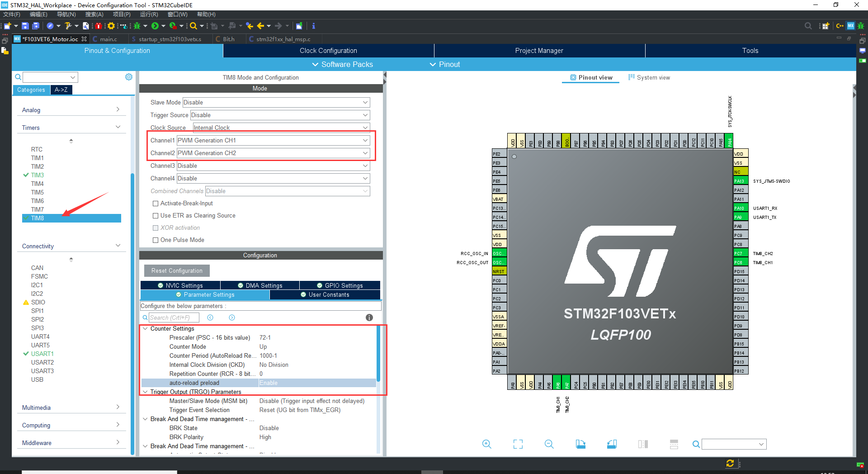Tick the One Pulse Mode checkbox
The height and width of the screenshot is (474, 868).
pos(156,240)
